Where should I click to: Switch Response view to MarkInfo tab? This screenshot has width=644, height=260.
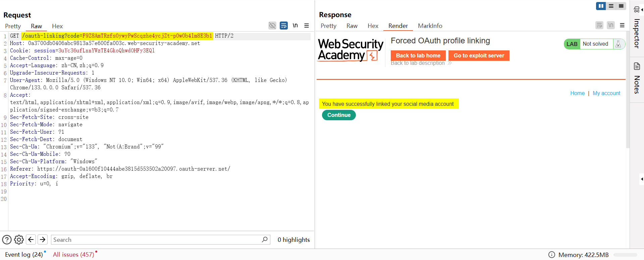point(430,26)
